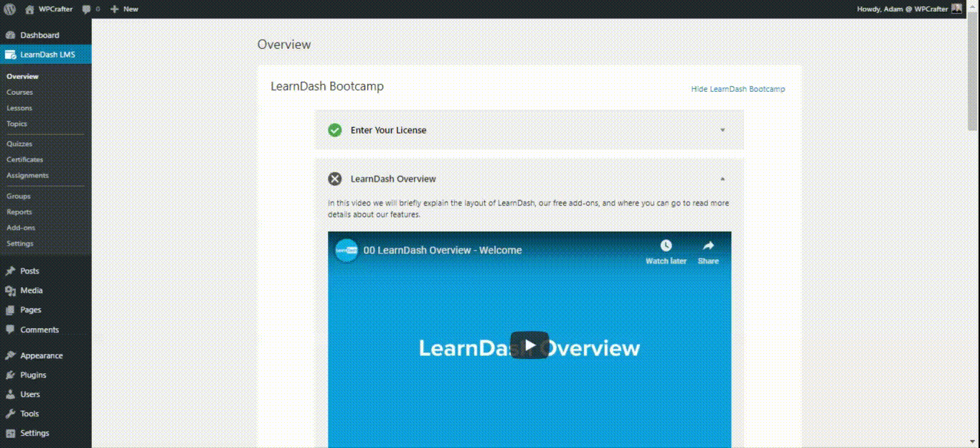Click the vertical scrollbar thumb
This screenshot has width=980, height=448.
tap(974, 70)
